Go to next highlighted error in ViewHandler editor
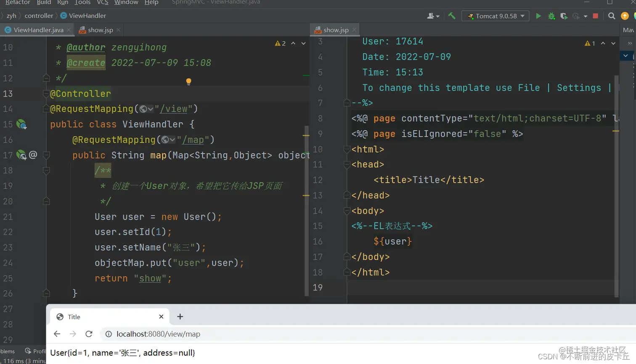This screenshot has height=364, width=636. click(303, 43)
